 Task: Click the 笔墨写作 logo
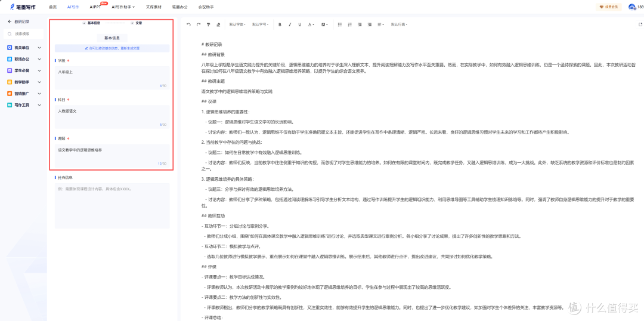click(23, 7)
